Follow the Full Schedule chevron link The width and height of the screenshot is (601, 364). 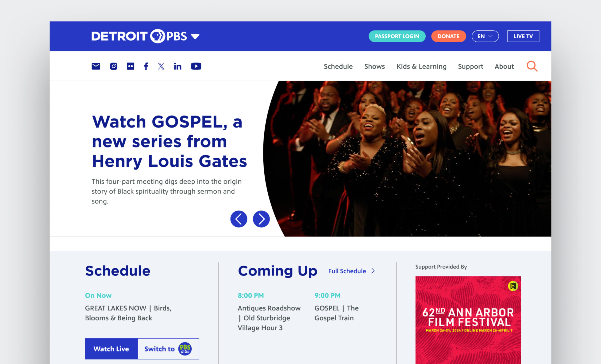click(x=351, y=271)
